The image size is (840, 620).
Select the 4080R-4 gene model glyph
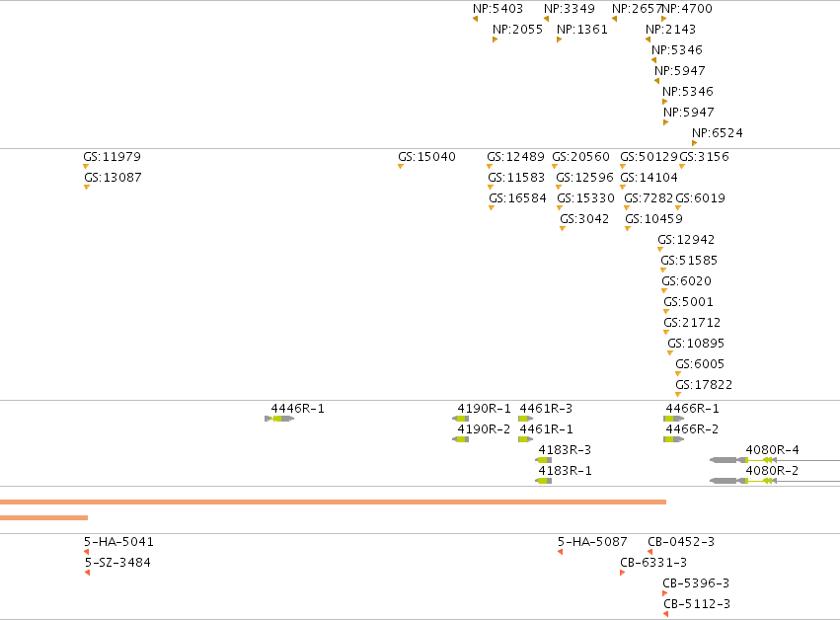(775, 460)
